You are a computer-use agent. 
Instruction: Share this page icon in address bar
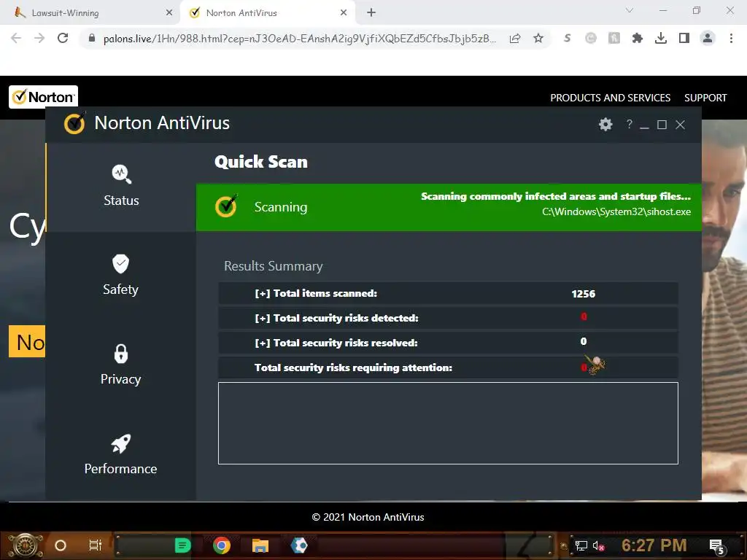pyautogui.click(x=515, y=39)
